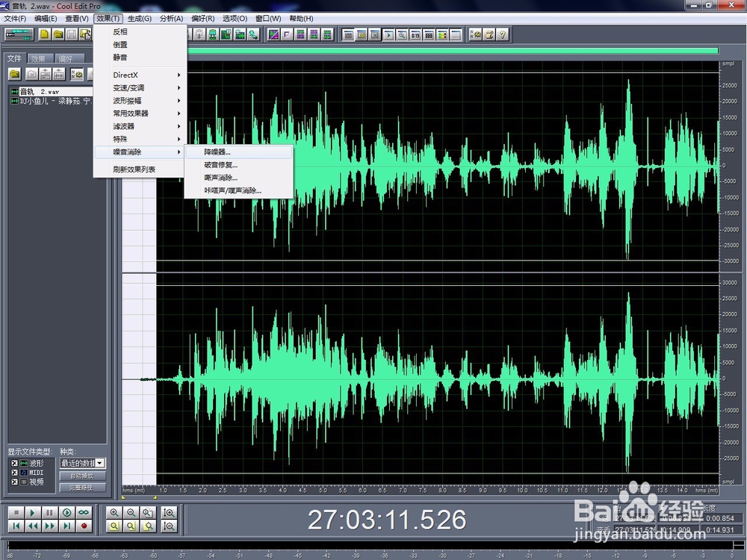Toggle the 波形 file type checkbox
The width and height of the screenshot is (747, 560).
pos(14,464)
